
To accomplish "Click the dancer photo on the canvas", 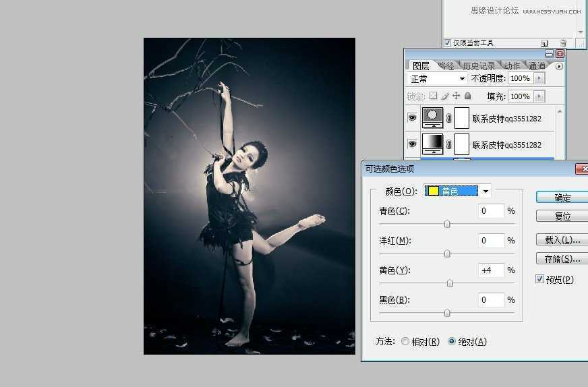I will pos(249,196).
